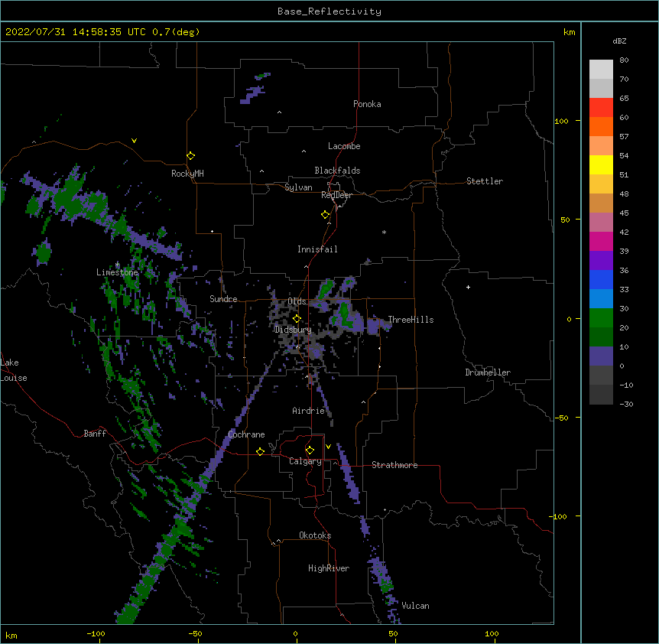Click the yellow diamond marker inside Calgary boundary
Viewport: 659px width, 644px height.
(x=310, y=450)
